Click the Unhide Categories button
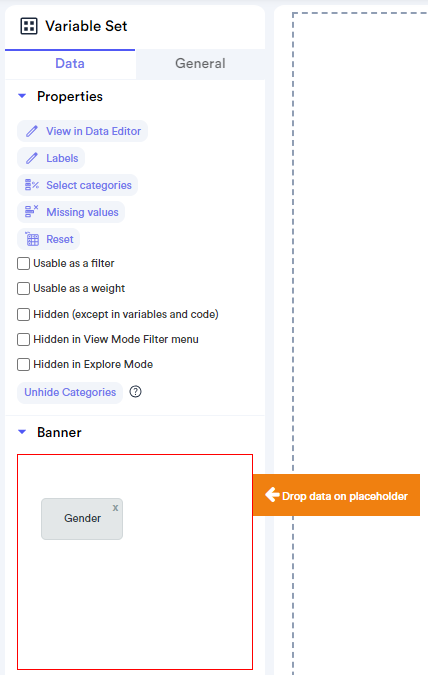The width and height of the screenshot is (428, 675). 70,392
